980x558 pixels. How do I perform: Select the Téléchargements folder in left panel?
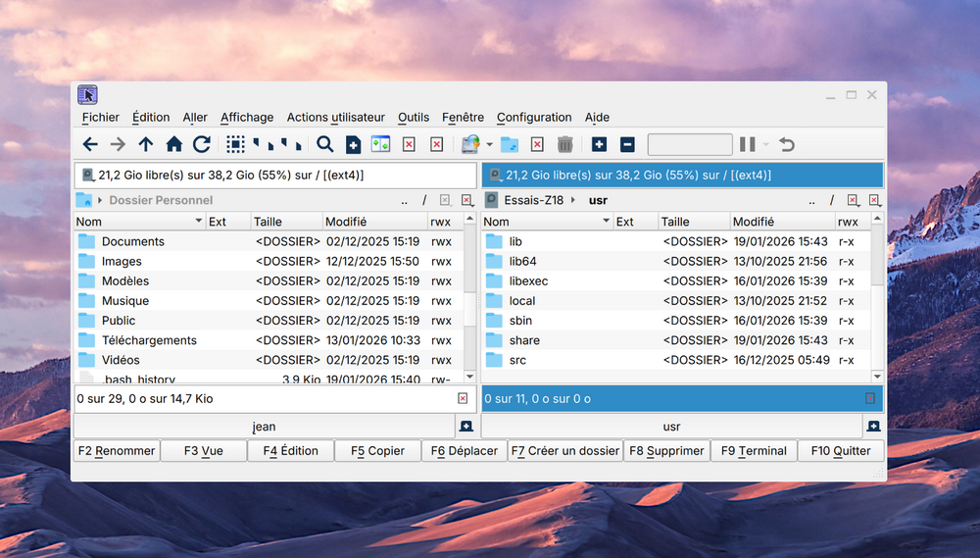point(149,340)
